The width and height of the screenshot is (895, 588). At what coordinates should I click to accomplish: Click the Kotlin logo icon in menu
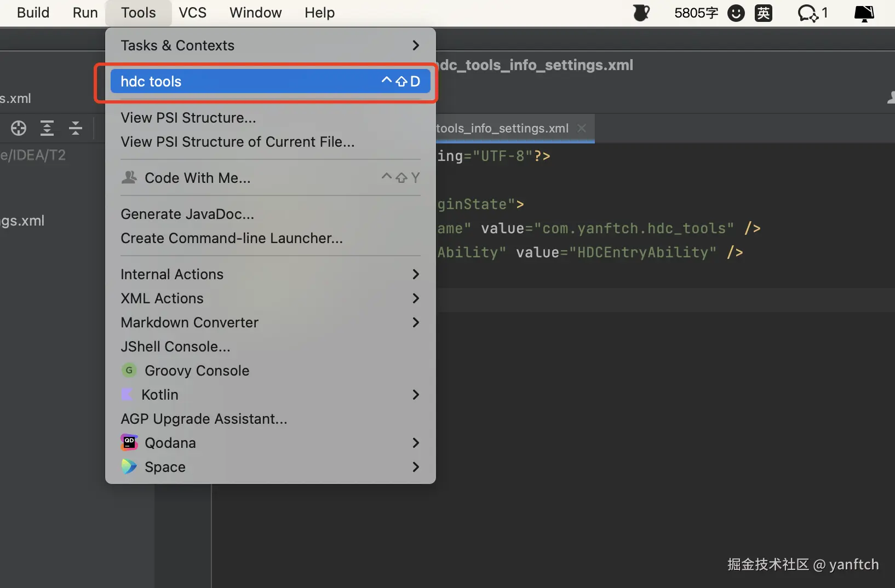pos(127,395)
